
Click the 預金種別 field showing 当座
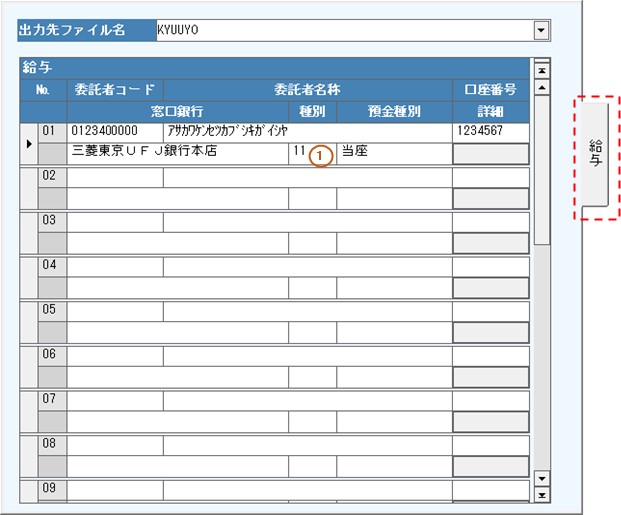(x=394, y=153)
